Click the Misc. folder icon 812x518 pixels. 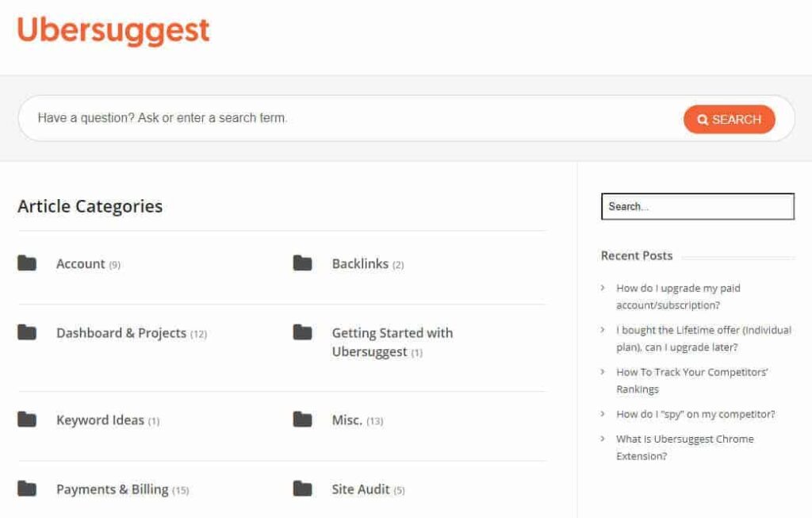coord(302,420)
